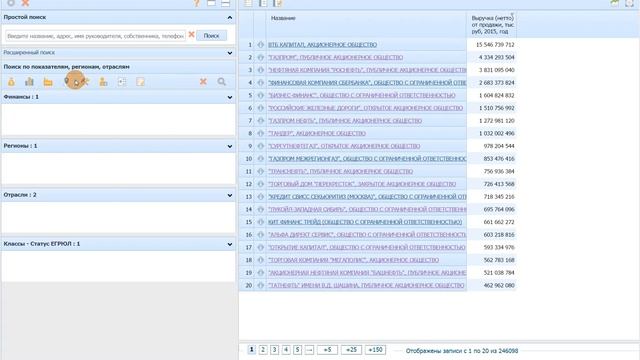The image size is (640, 360).
Task: Open АЛЬФА ДИРЕКТ СЕРВИС link
Action: (x=367, y=234)
